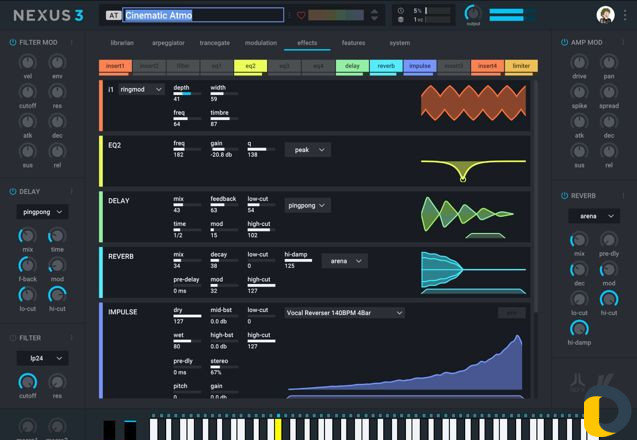Click the output volume knob

(473, 13)
